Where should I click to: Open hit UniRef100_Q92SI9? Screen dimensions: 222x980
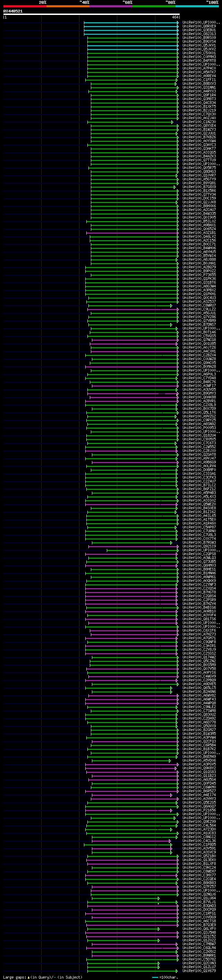pos(199,546)
